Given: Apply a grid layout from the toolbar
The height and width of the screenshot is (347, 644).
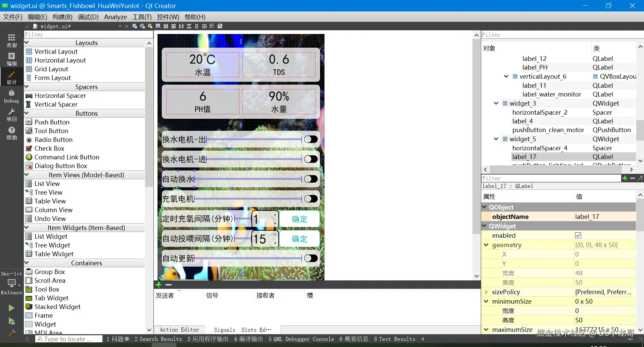Looking at the screenshot, I should click(205, 26).
